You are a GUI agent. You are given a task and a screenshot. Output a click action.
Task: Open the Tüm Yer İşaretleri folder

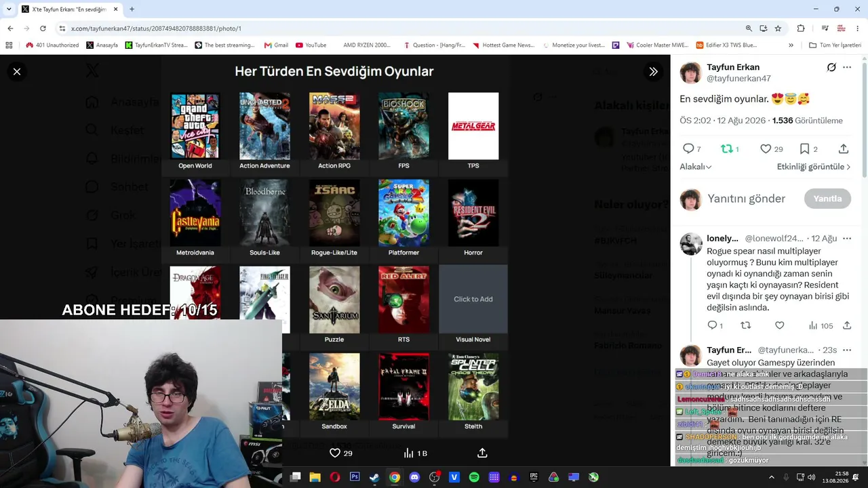pyautogui.click(x=835, y=45)
